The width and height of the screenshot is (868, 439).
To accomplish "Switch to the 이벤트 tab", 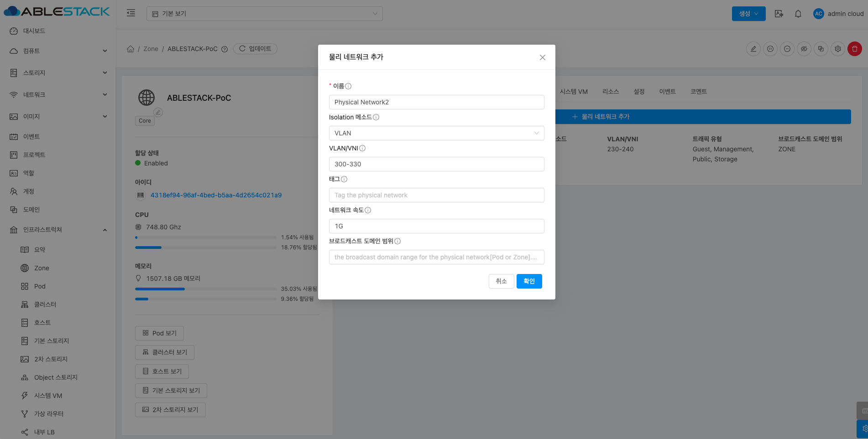I will coord(667,92).
